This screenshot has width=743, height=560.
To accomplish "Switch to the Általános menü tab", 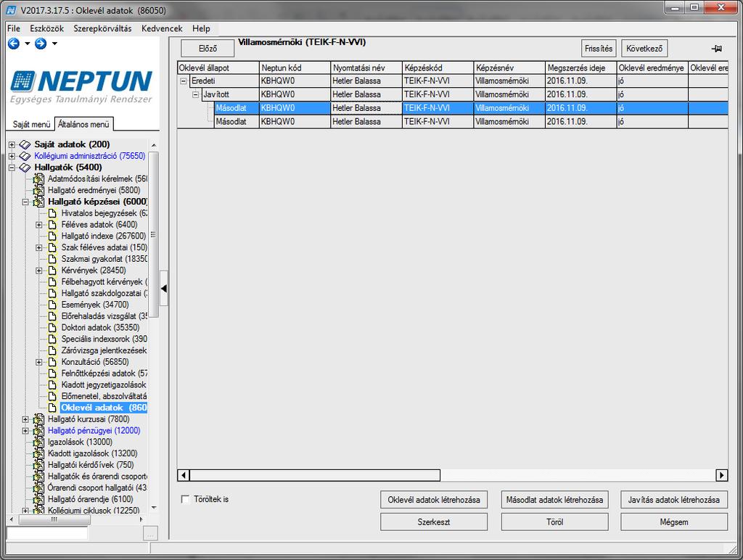I will (x=83, y=124).
